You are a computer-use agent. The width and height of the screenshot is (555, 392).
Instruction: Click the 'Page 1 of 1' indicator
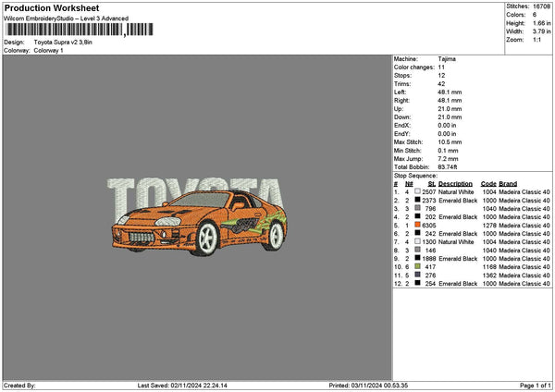[x=536, y=386]
